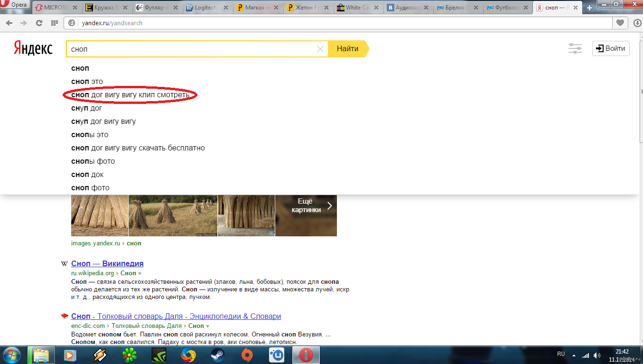This screenshot has width=643, height=364.
Task: Select suggestion "сноп дог вигу вигу клип смотреть"
Action: 130,95
